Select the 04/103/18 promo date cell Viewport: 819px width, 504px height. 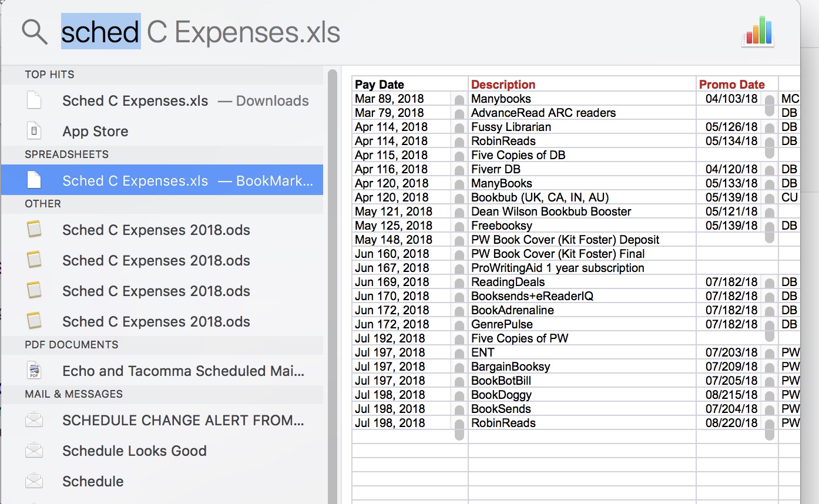737,99
